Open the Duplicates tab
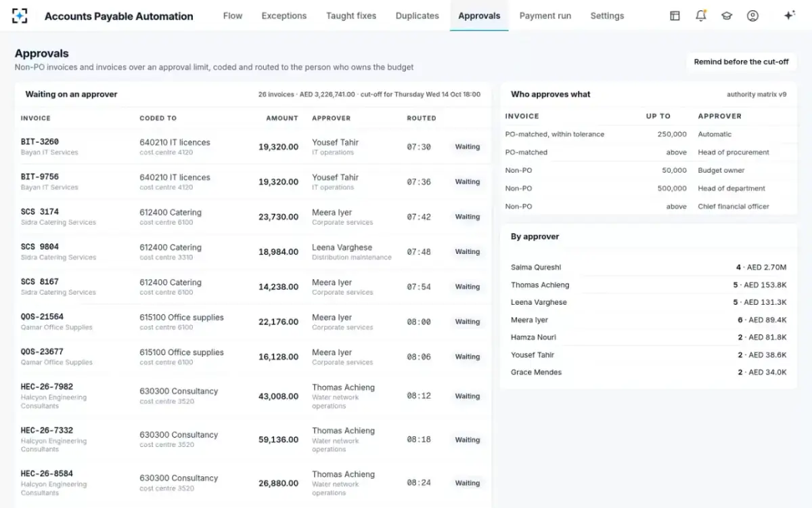This screenshot has height=508, width=812. pyautogui.click(x=418, y=16)
